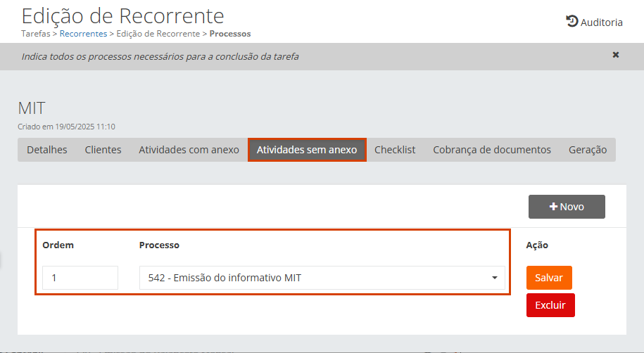Select the Processos breadcrumb item
The height and width of the screenshot is (353, 644).
230,34
